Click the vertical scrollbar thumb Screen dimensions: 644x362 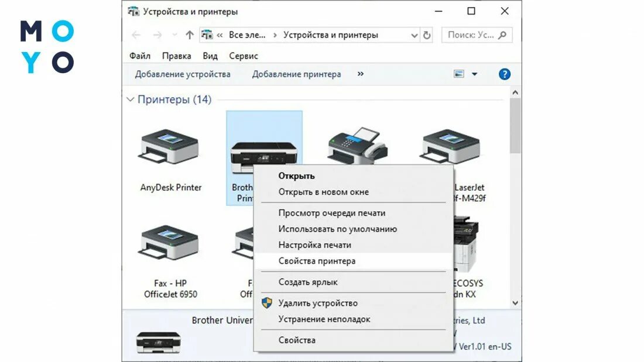[515, 126]
